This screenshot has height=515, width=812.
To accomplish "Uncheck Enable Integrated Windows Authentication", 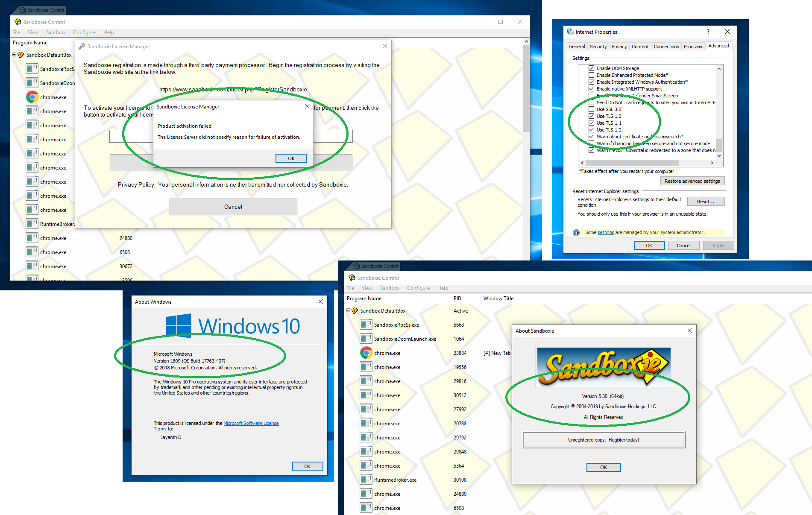I will click(591, 82).
